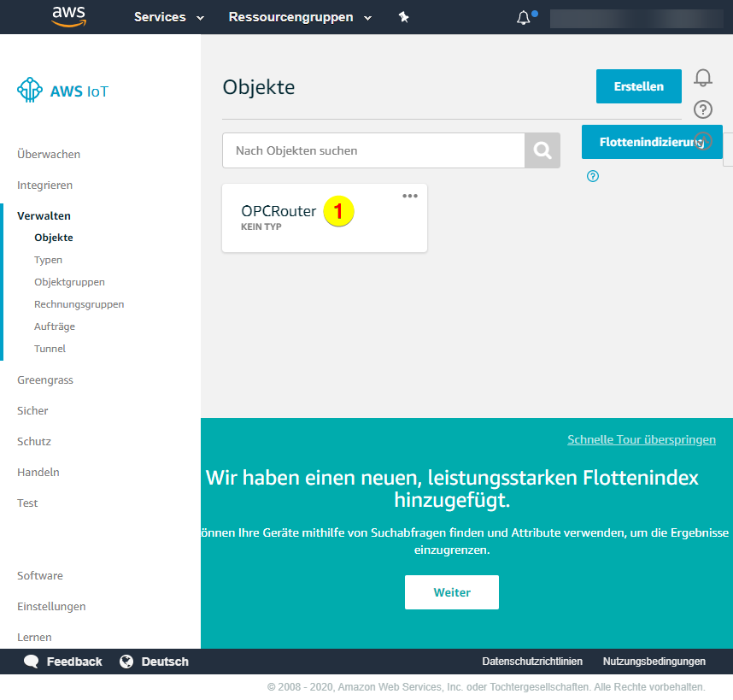Select Typen in the sidebar
The height and width of the screenshot is (700, 733).
pyautogui.click(x=48, y=260)
